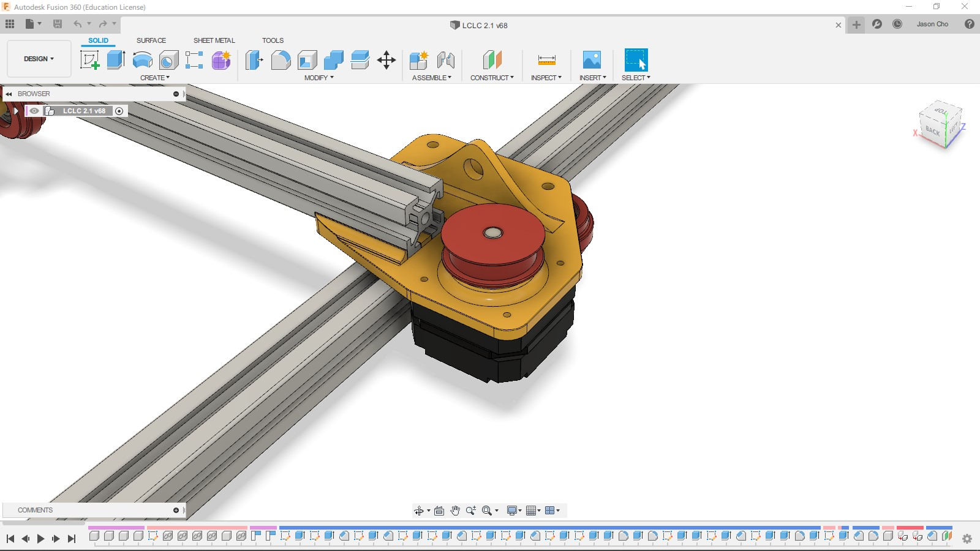The height and width of the screenshot is (551, 980).
Task: Open Display Settings dropdown
Action: [514, 511]
